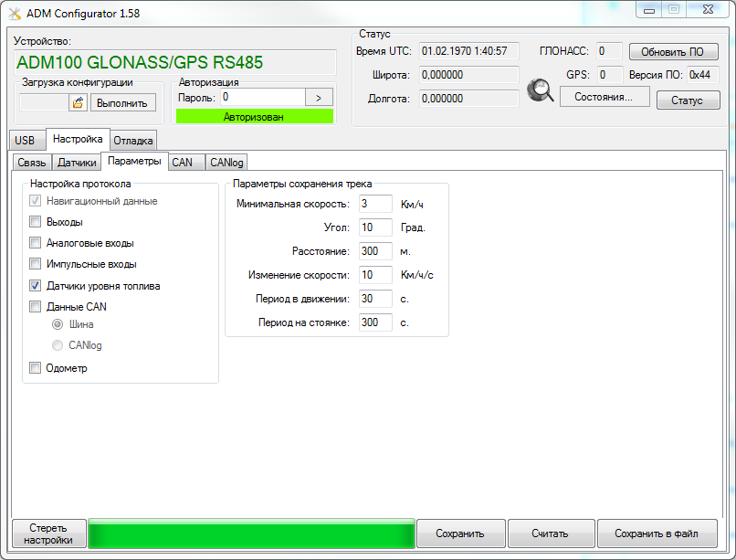736x560 pixels.
Task: Click the Выполнить button
Action: pyautogui.click(x=122, y=103)
